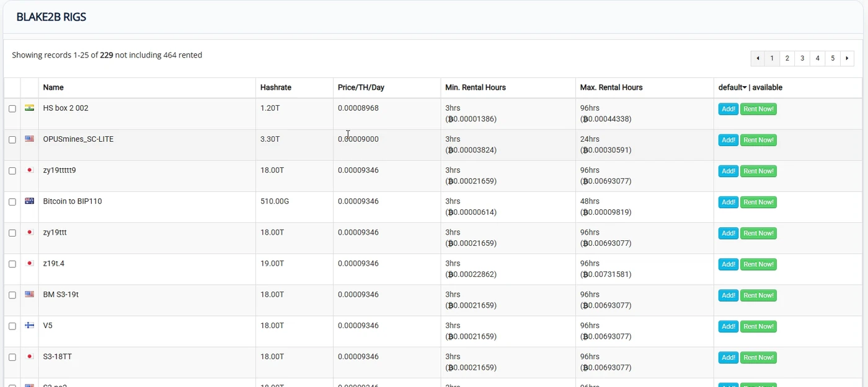Go to the previous page with the left arrow
The height and width of the screenshot is (387, 868).
[758, 58]
